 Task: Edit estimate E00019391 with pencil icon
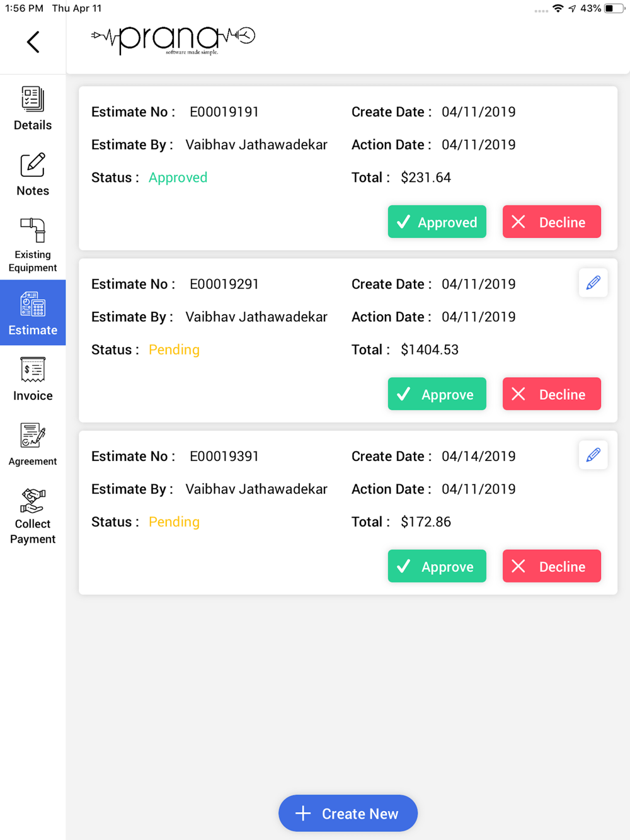[593, 455]
